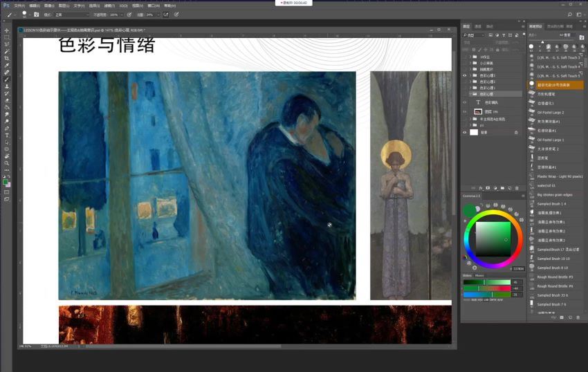Open the blend mode 正常 dropdown
Image resolution: width=588 pixels, height=372 pixels.
point(72,15)
